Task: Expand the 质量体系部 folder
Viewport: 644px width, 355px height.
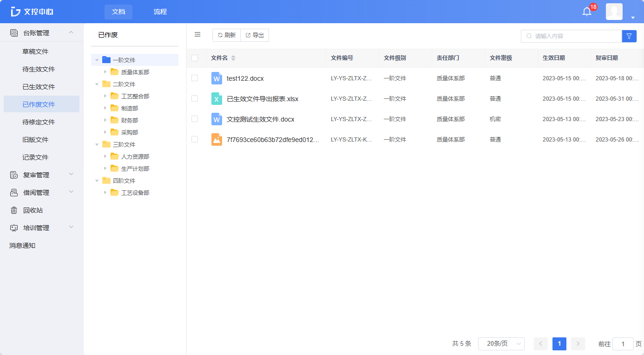Action: point(105,72)
